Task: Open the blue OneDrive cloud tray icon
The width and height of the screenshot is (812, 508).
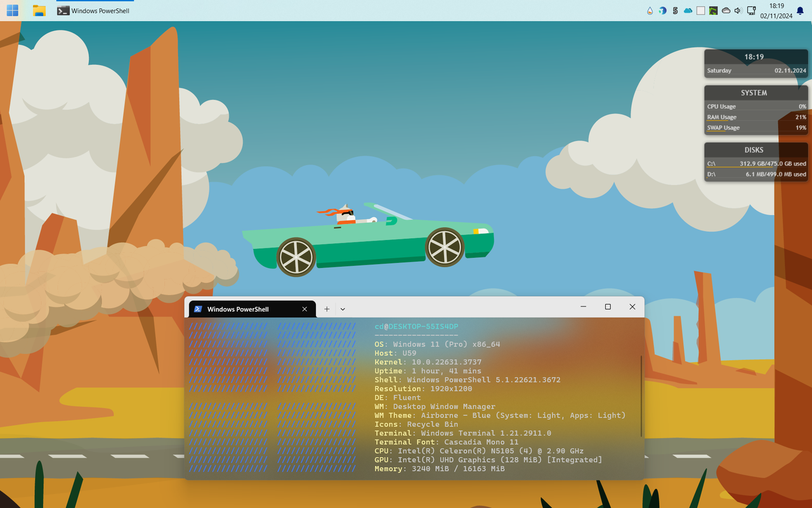Action: pos(688,11)
